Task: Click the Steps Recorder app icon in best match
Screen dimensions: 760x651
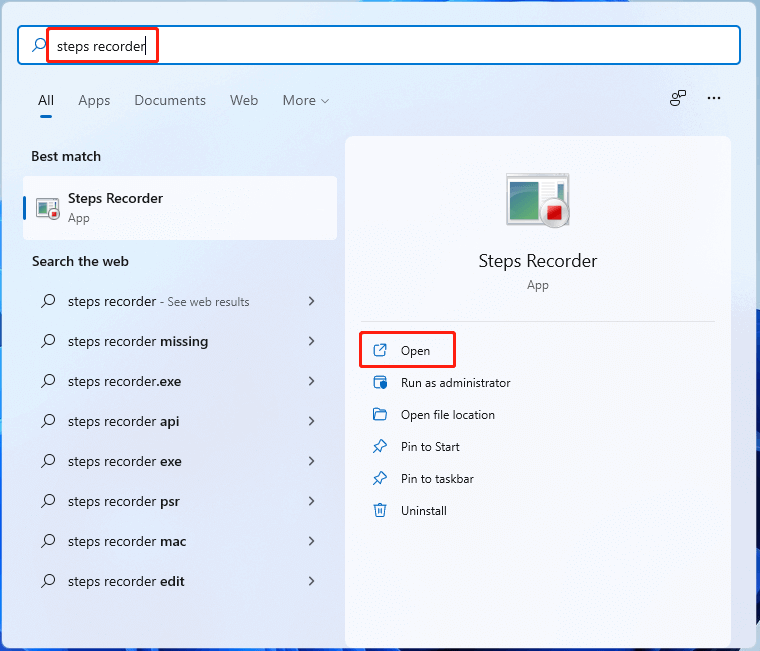Action: pyautogui.click(x=48, y=208)
